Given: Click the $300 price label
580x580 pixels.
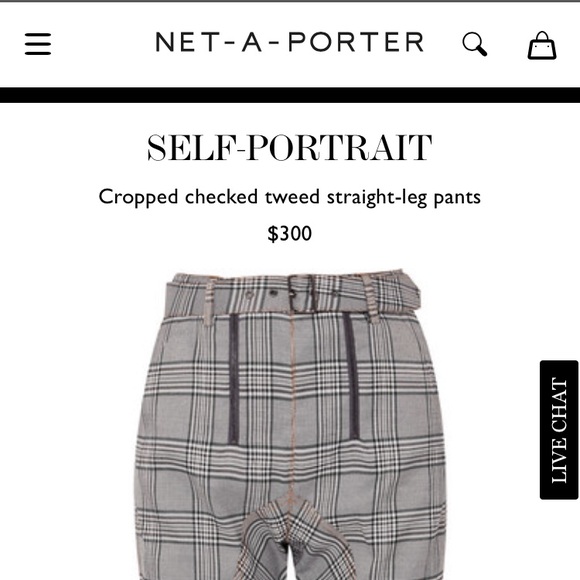Looking at the screenshot, I should tap(290, 233).
